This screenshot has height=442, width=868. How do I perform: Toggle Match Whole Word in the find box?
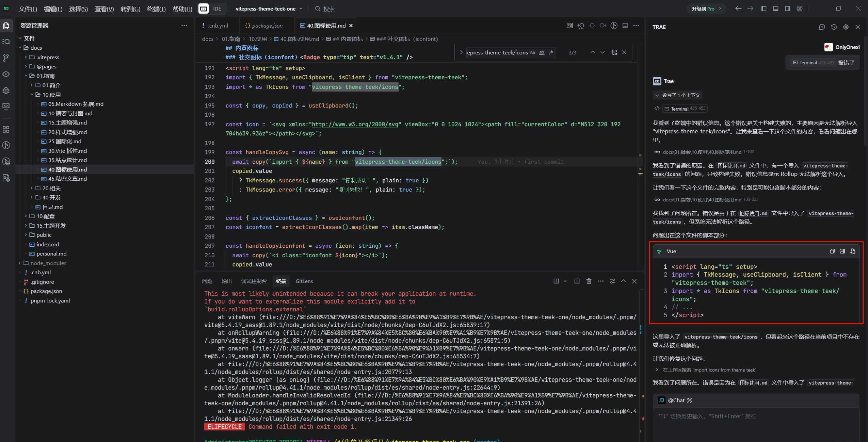pyautogui.click(x=542, y=52)
